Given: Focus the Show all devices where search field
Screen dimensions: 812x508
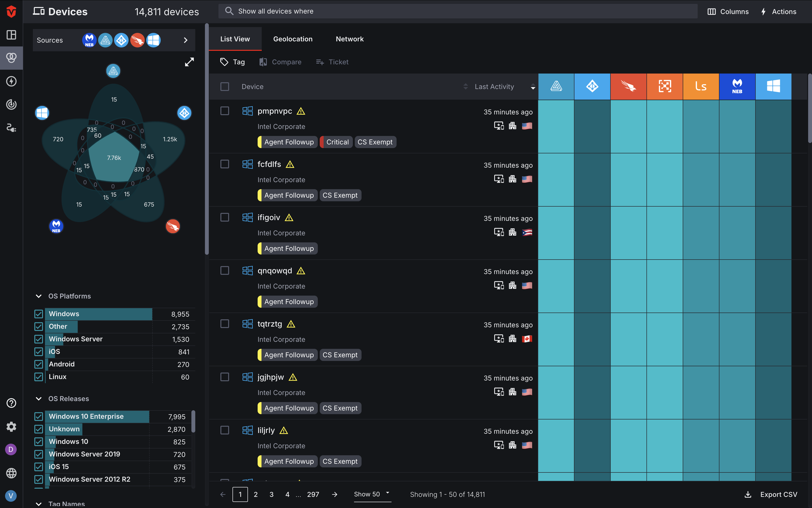Looking at the screenshot, I should 458,11.
